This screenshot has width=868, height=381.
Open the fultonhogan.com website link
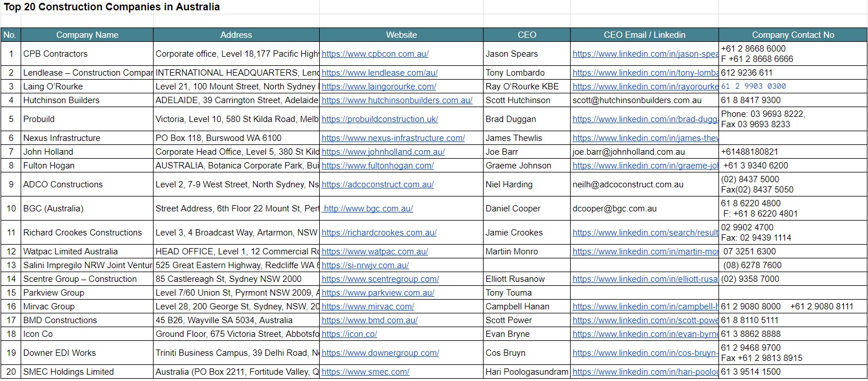pos(378,166)
